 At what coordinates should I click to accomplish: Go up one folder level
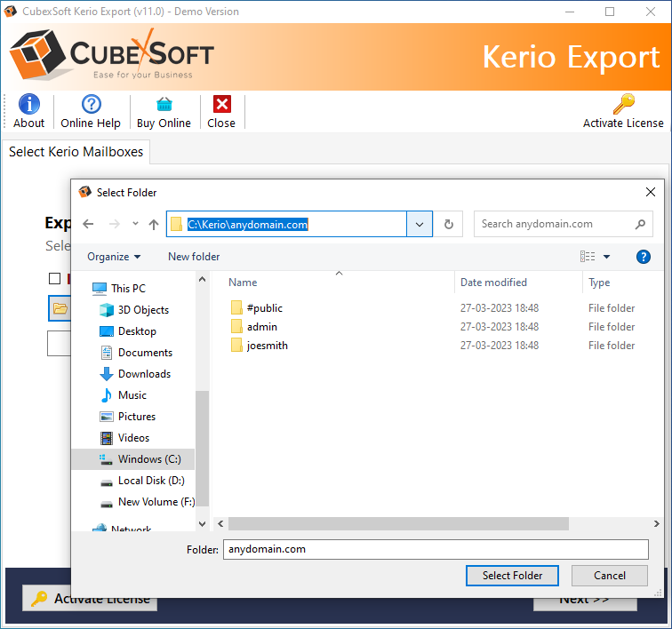coord(154,224)
